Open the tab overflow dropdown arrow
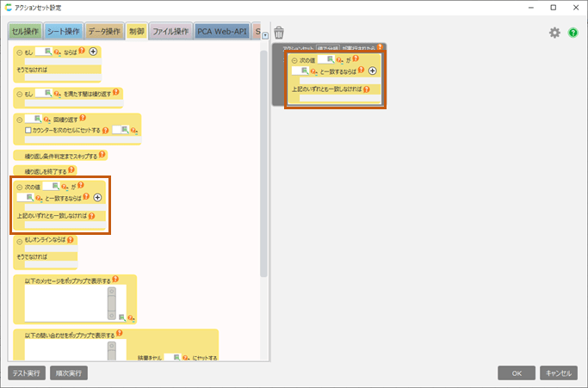 [265, 35]
